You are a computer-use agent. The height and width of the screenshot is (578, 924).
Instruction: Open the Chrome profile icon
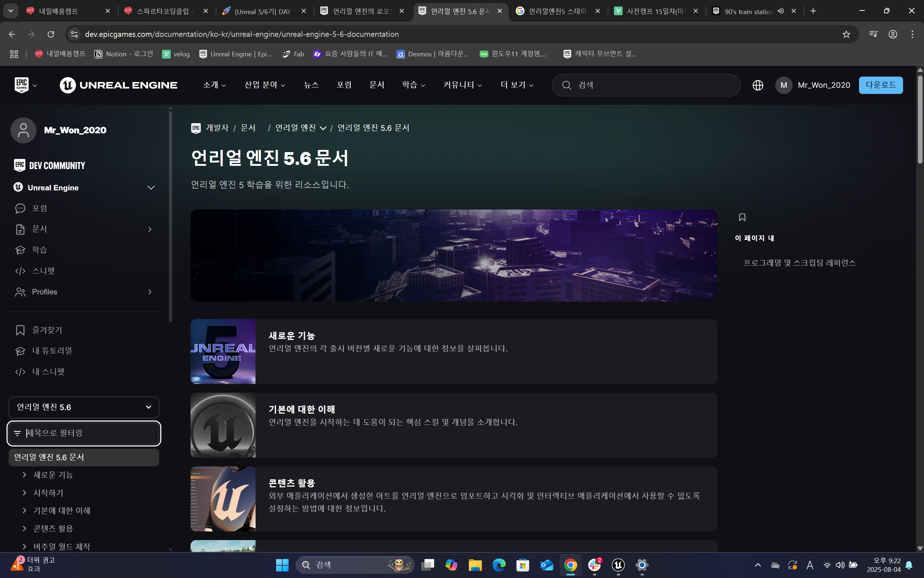pos(893,34)
